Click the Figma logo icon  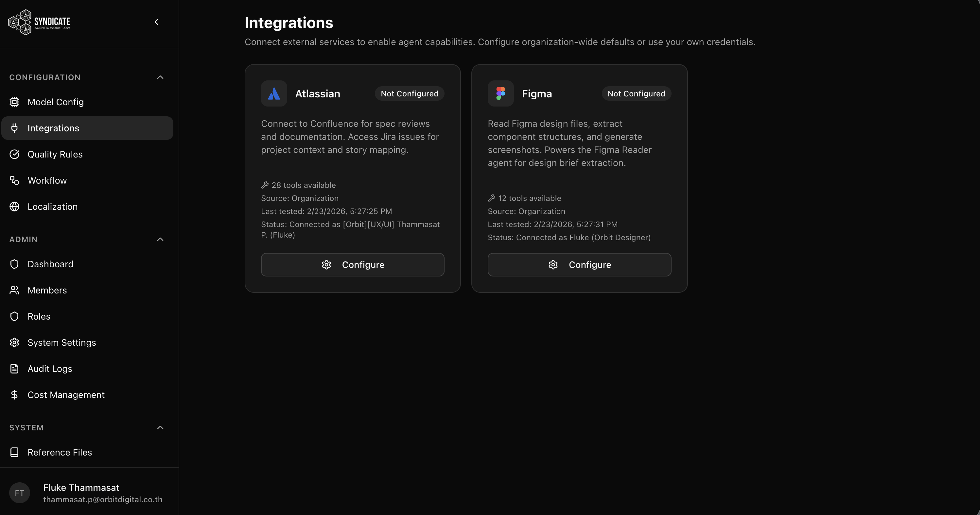coord(500,93)
